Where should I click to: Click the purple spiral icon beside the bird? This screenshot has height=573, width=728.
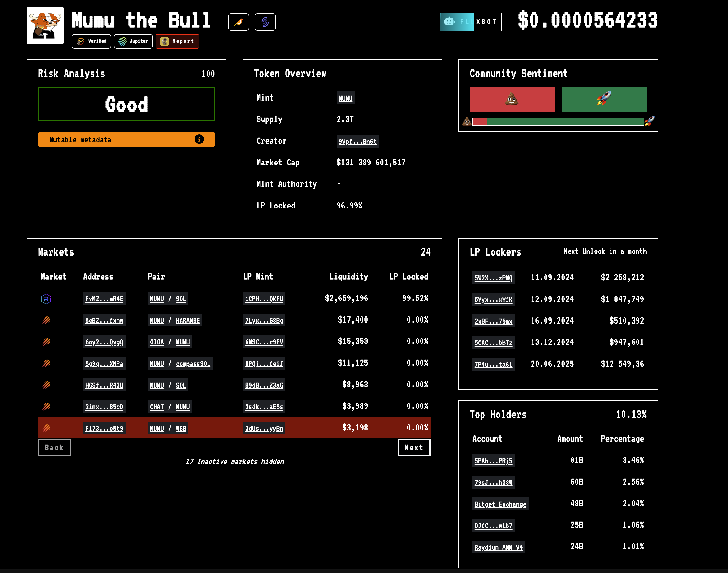click(265, 22)
